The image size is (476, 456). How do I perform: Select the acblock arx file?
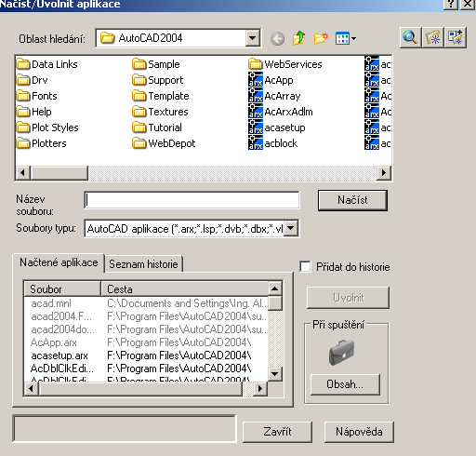(273, 143)
